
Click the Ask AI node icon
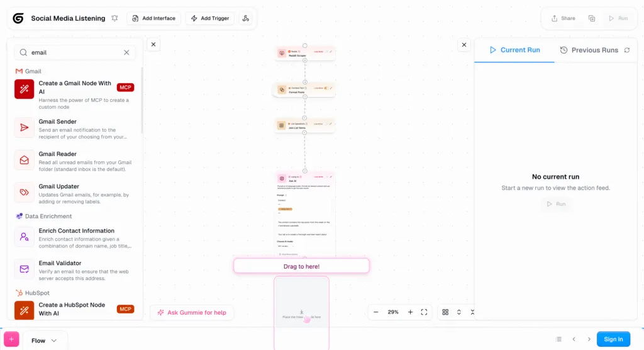point(282,179)
